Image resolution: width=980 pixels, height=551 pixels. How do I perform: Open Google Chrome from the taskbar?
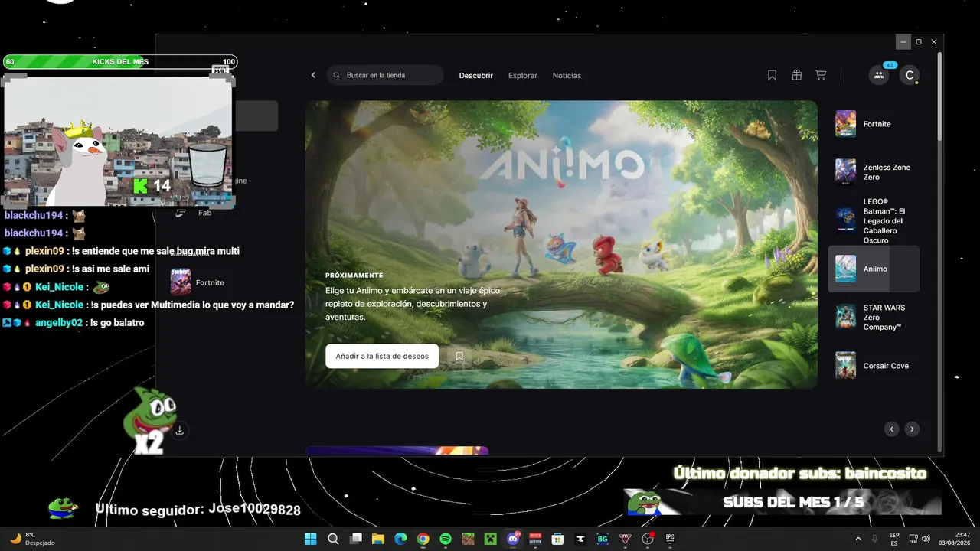point(423,539)
